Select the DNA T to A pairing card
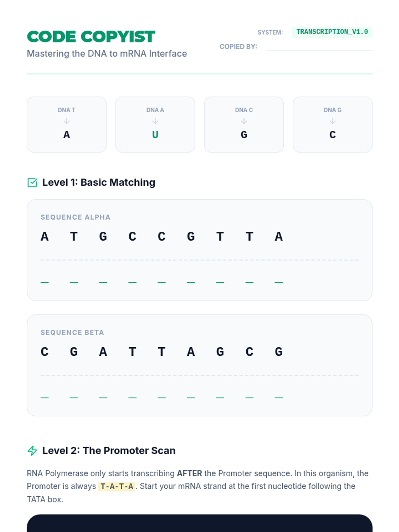399x532 pixels. (x=66, y=125)
